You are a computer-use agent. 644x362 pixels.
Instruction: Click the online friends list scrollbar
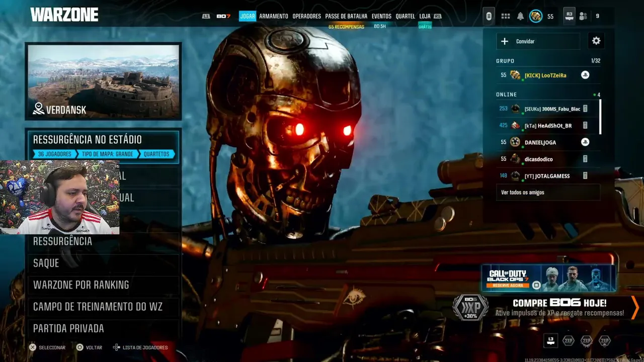click(x=600, y=117)
